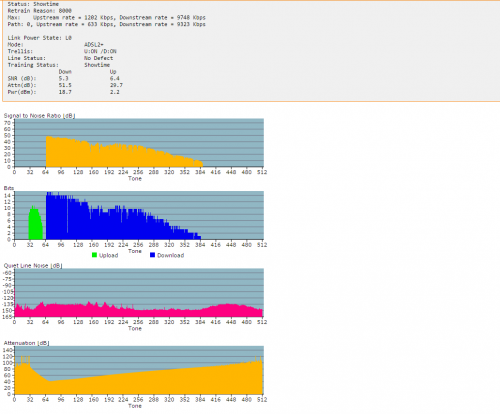The image size is (500, 414).
Task: Click the SNR (dB) row in stats
Action: coord(64,78)
